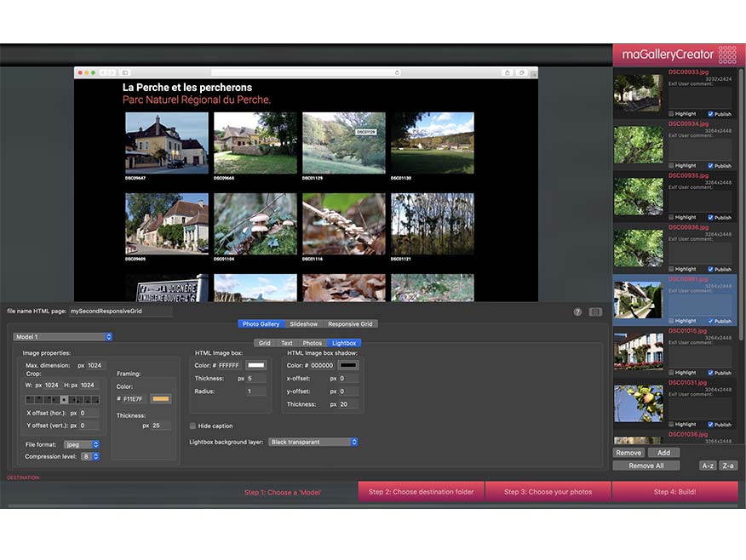Sort photos with the A-z button

pos(707,466)
